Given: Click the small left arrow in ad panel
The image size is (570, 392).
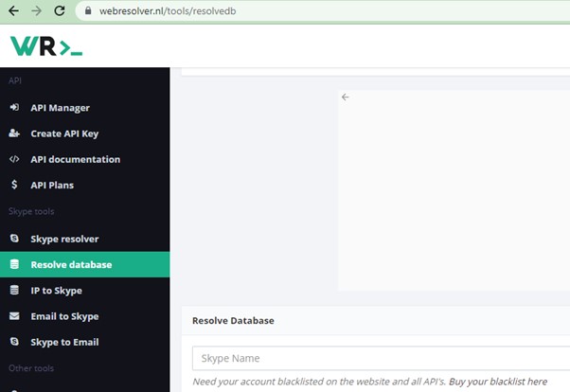Looking at the screenshot, I should tap(345, 98).
